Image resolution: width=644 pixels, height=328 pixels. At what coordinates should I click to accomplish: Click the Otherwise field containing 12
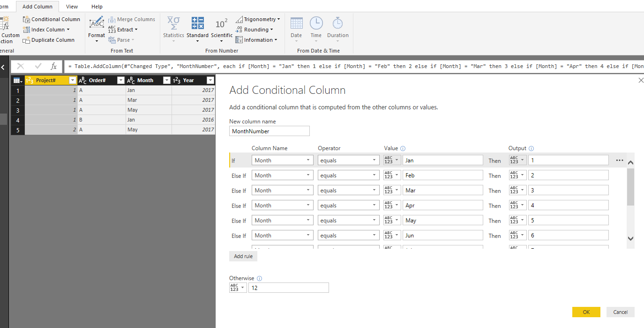[x=289, y=288]
